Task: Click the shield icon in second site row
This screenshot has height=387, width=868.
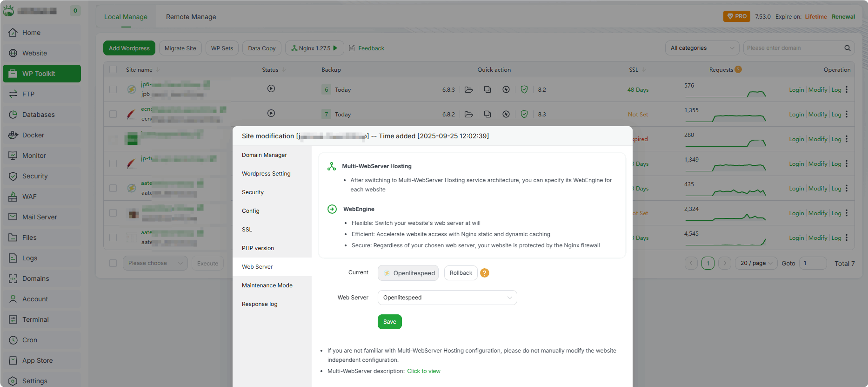Action: pyautogui.click(x=524, y=114)
